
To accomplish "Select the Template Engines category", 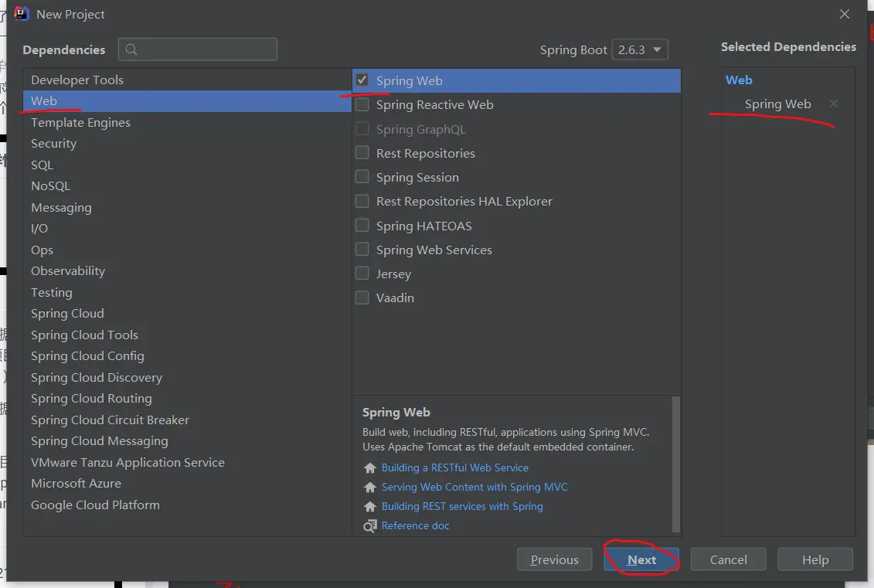I will [x=187, y=122].
